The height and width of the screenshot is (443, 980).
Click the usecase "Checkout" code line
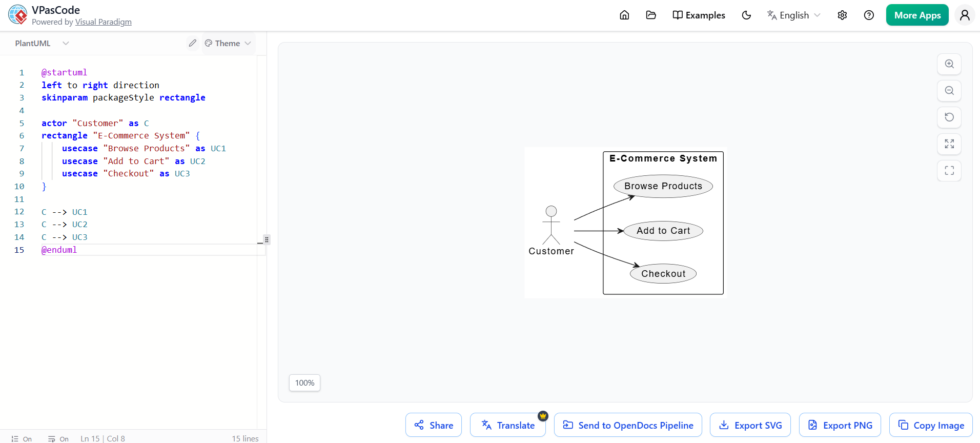(x=126, y=173)
